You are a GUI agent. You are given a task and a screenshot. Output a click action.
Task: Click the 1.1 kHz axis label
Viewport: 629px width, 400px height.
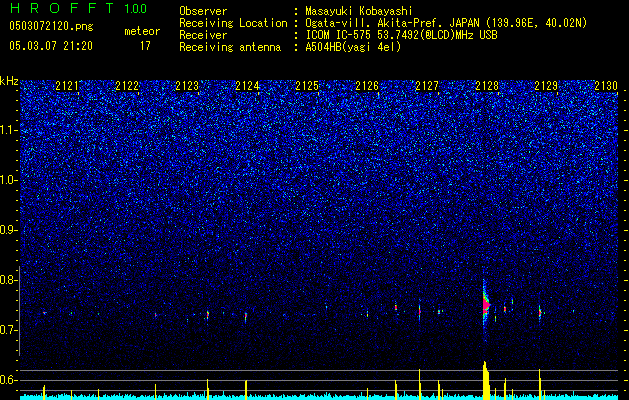tap(9, 130)
